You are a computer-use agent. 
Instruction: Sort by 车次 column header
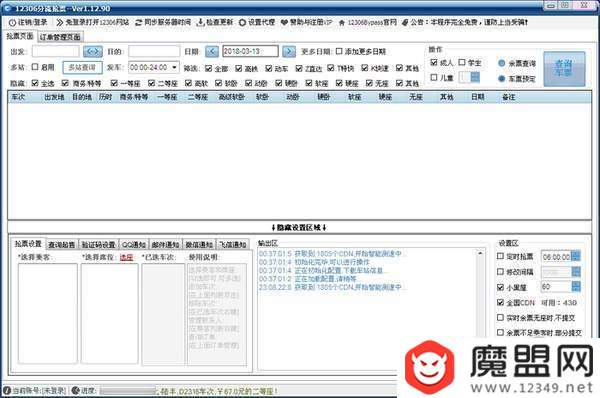click(18, 97)
